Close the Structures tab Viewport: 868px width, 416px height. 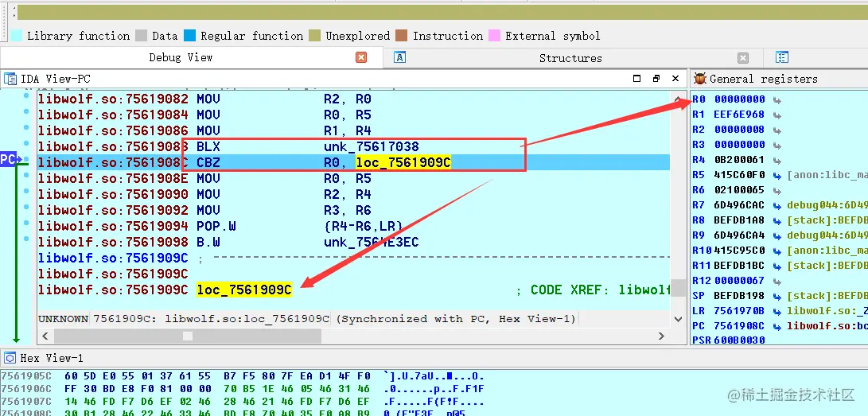pos(743,58)
